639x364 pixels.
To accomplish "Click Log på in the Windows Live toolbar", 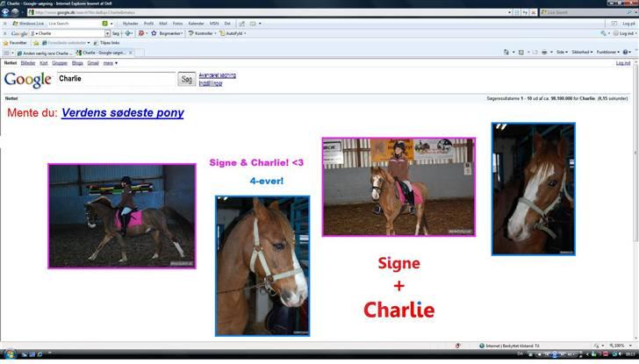I will [628, 24].
